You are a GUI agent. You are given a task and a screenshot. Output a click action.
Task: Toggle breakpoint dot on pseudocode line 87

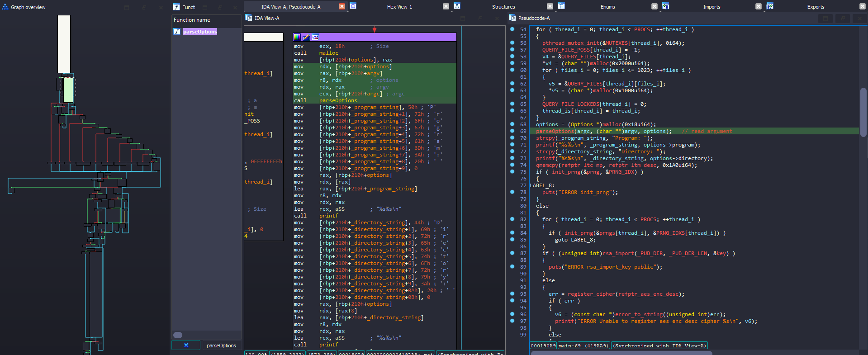pyautogui.click(x=512, y=253)
